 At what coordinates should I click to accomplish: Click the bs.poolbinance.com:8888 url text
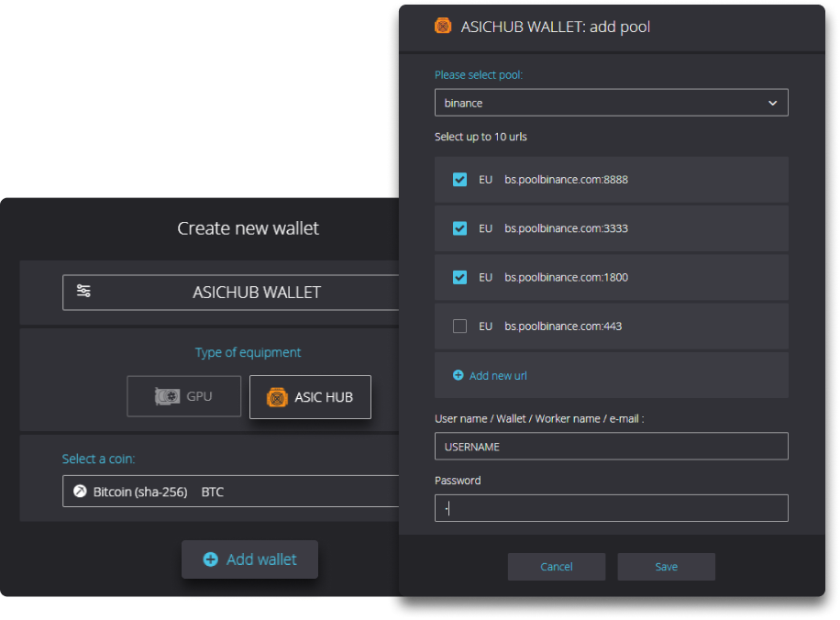(x=566, y=180)
